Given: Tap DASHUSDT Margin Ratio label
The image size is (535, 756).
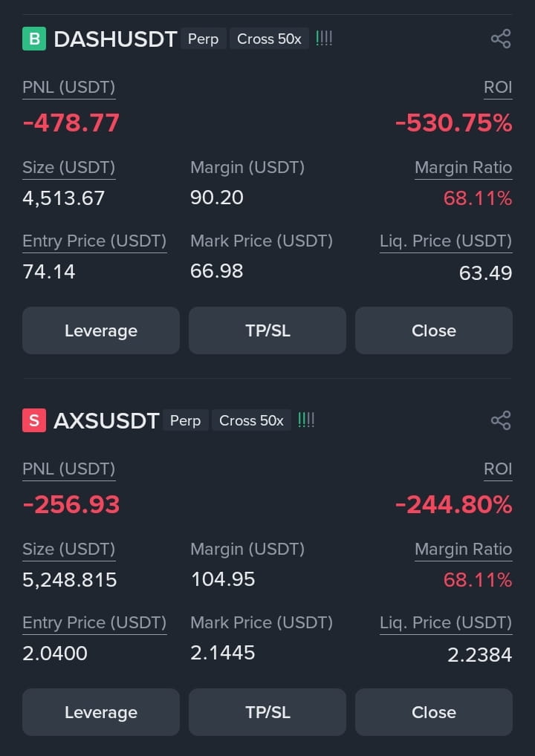Looking at the screenshot, I should 464,168.
